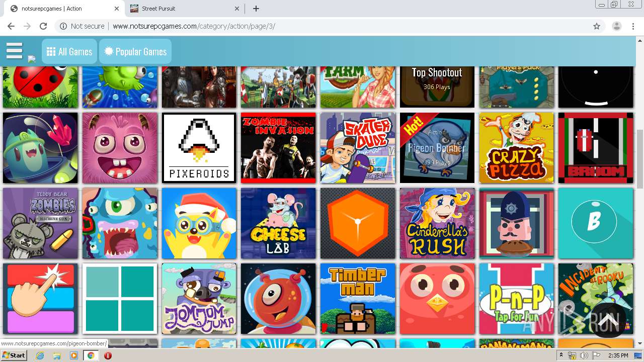Open the Pixeroids game thumbnail
The height and width of the screenshot is (362, 644).
click(x=199, y=148)
